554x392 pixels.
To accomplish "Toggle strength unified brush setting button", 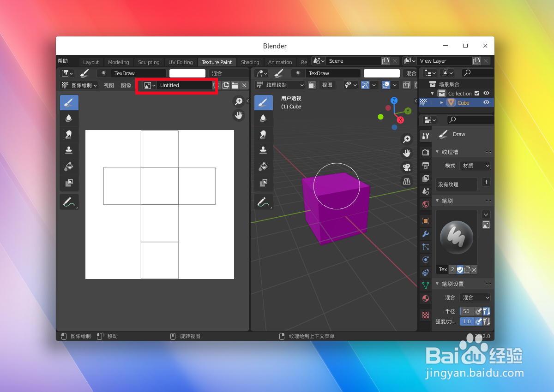I will point(486,321).
